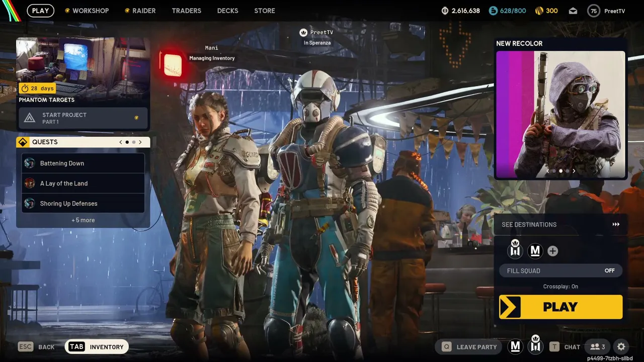Viewport: 644px width, 362px height.
Task: Select the second quests page dot
Action: click(x=134, y=142)
